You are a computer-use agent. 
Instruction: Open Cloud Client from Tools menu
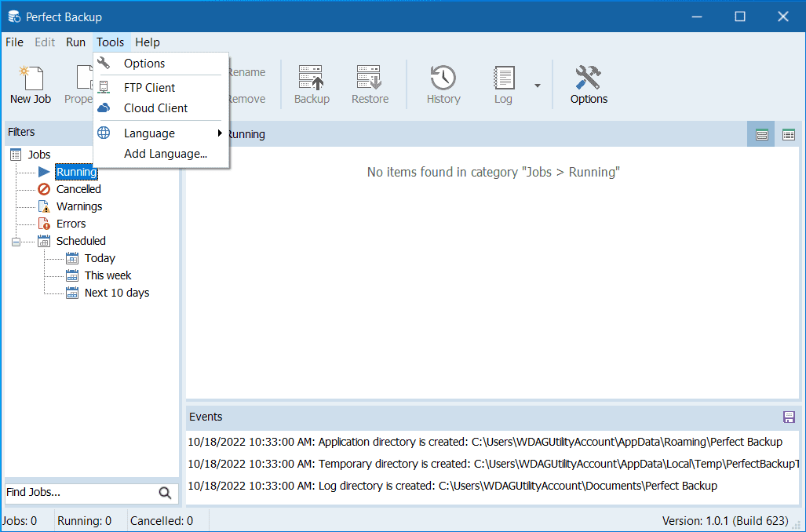(161, 108)
